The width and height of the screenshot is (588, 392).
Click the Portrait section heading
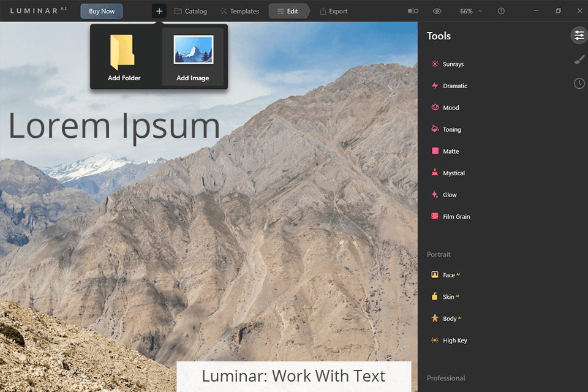coord(439,254)
